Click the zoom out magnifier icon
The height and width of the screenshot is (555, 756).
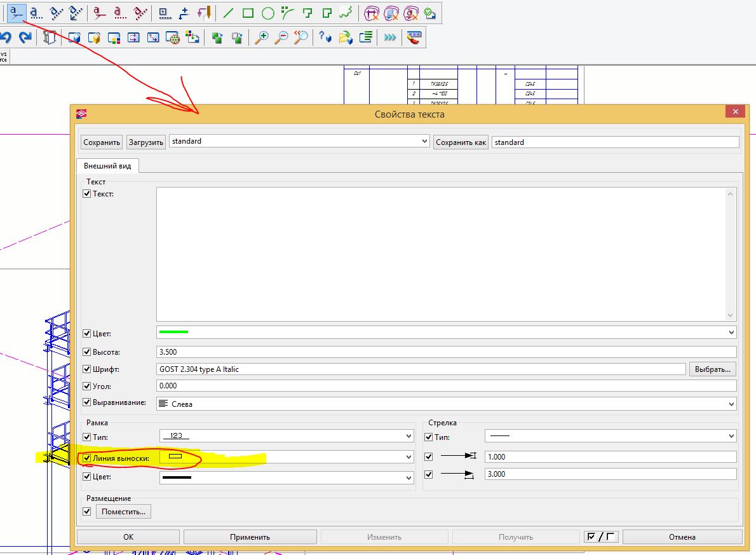[281, 38]
